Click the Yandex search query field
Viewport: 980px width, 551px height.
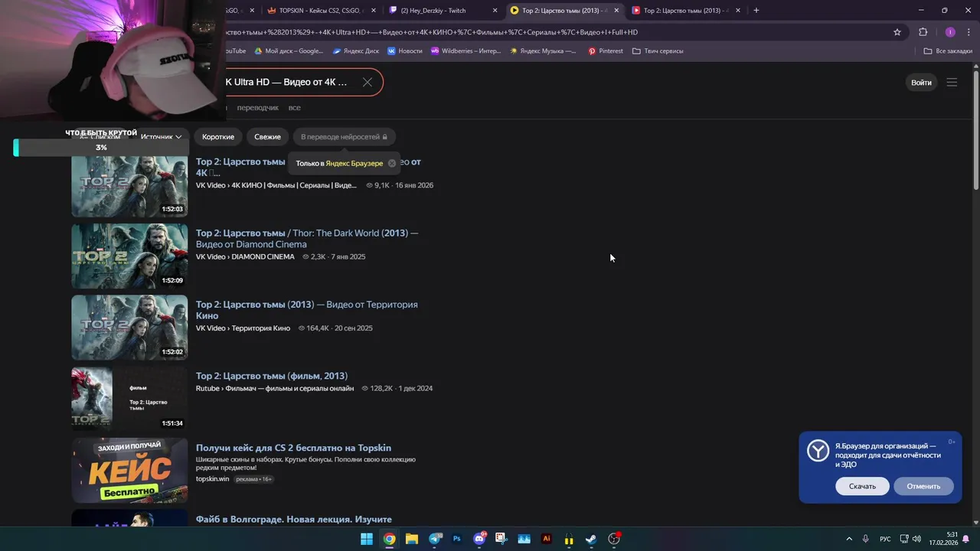click(288, 82)
